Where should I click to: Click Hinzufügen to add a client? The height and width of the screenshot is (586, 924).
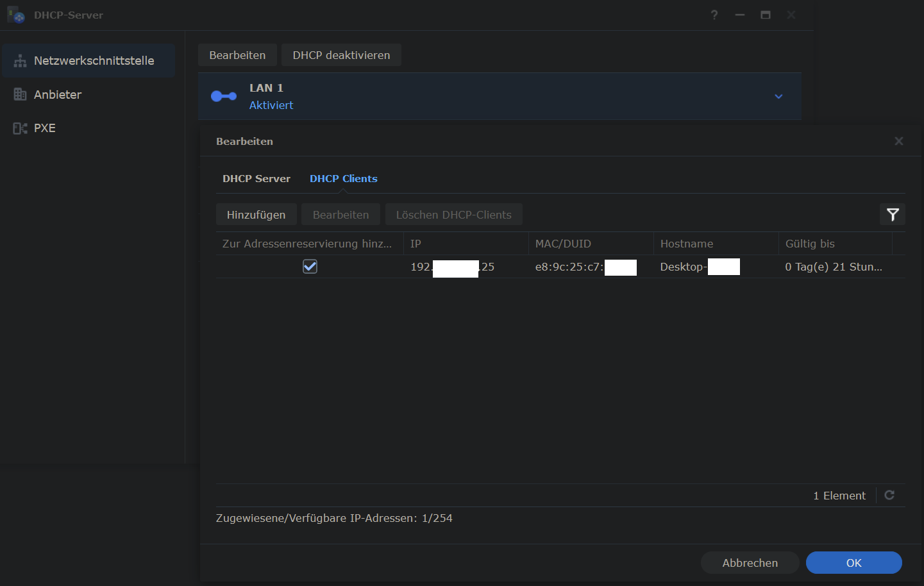tap(256, 215)
